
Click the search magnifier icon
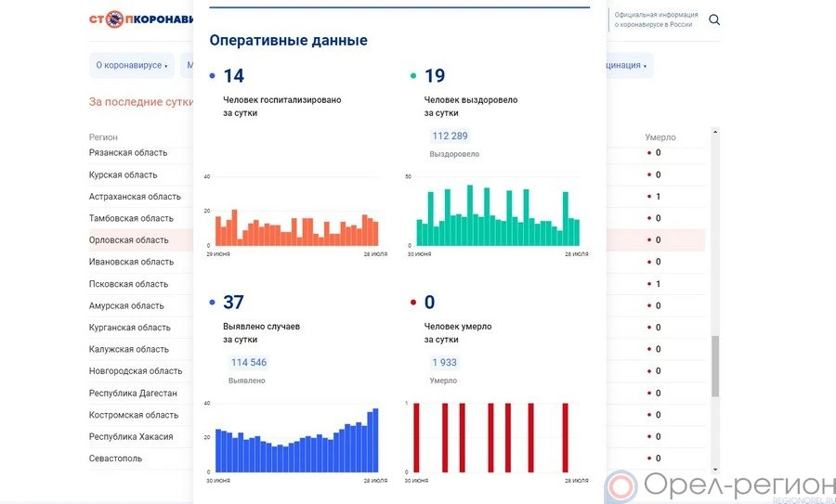[714, 19]
